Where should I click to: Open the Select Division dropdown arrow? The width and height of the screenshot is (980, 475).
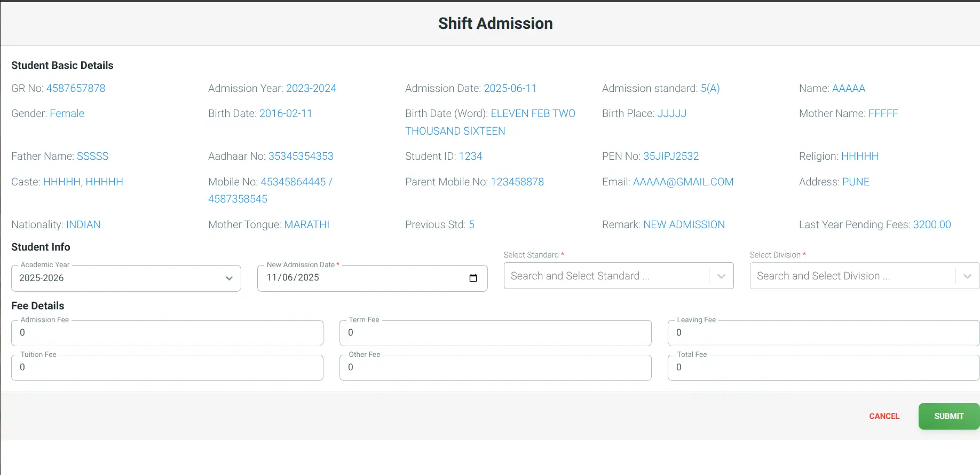point(967,276)
